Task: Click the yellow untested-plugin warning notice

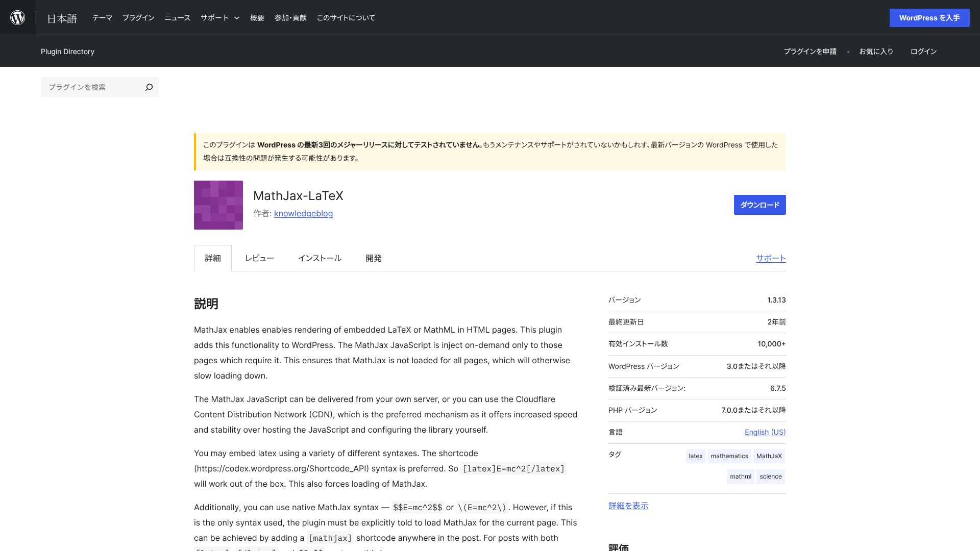Action: 490,152
